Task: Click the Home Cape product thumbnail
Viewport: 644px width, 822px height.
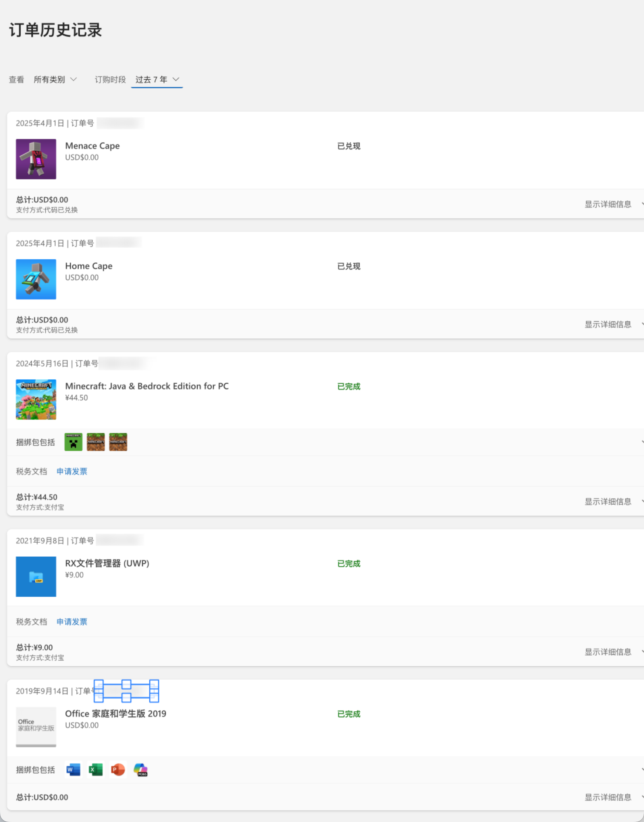Action: (x=36, y=279)
